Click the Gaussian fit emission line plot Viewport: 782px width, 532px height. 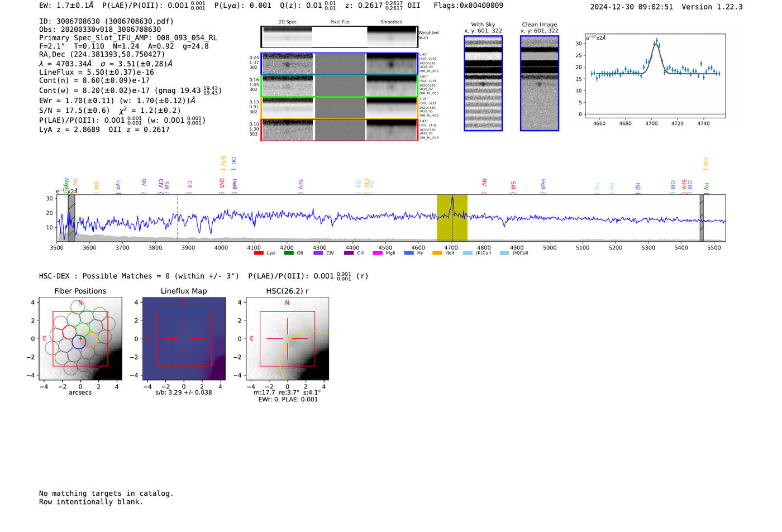[x=655, y=76]
